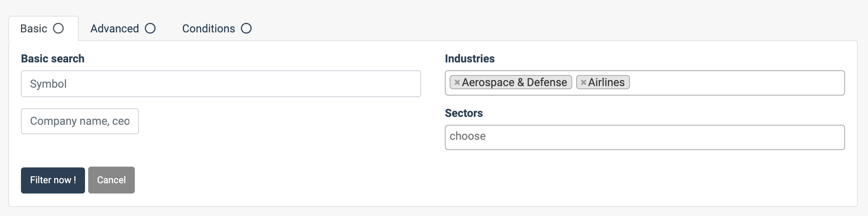The width and height of the screenshot is (868, 216).
Task: Click the Sectors field label
Action: [x=463, y=113]
